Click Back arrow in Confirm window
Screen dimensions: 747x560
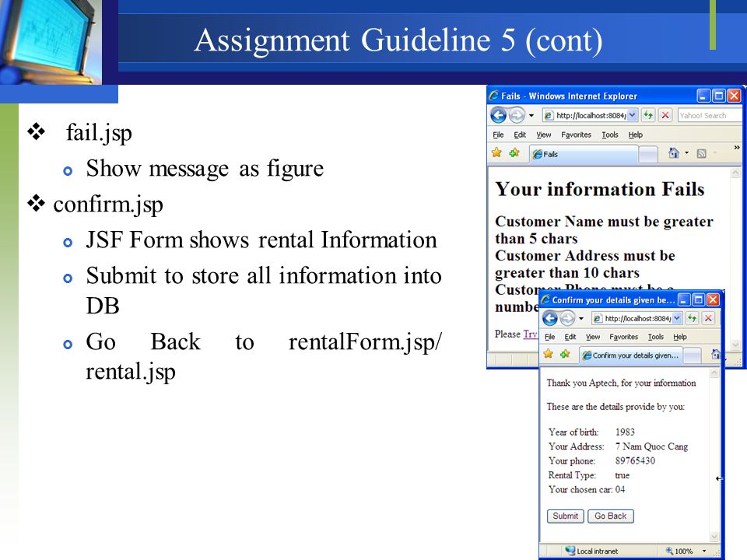tap(550, 318)
